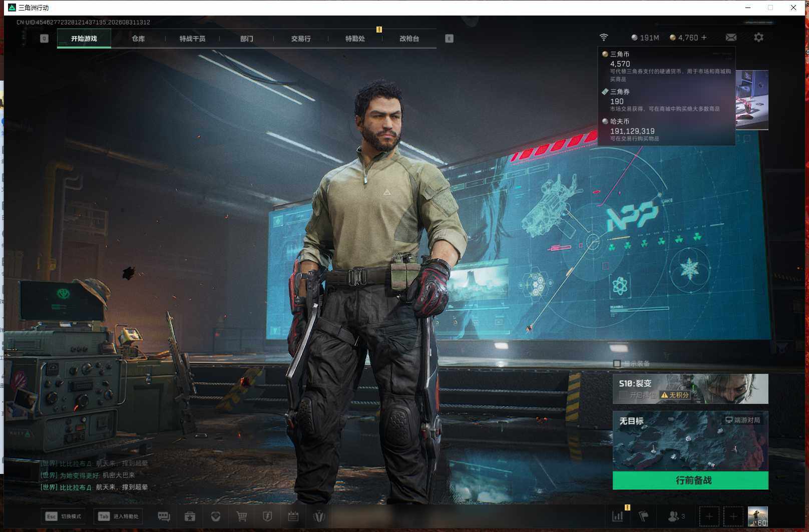The height and width of the screenshot is (532, 809).
Task: Click the green 行前备战 button
Action: click(690, 480)
